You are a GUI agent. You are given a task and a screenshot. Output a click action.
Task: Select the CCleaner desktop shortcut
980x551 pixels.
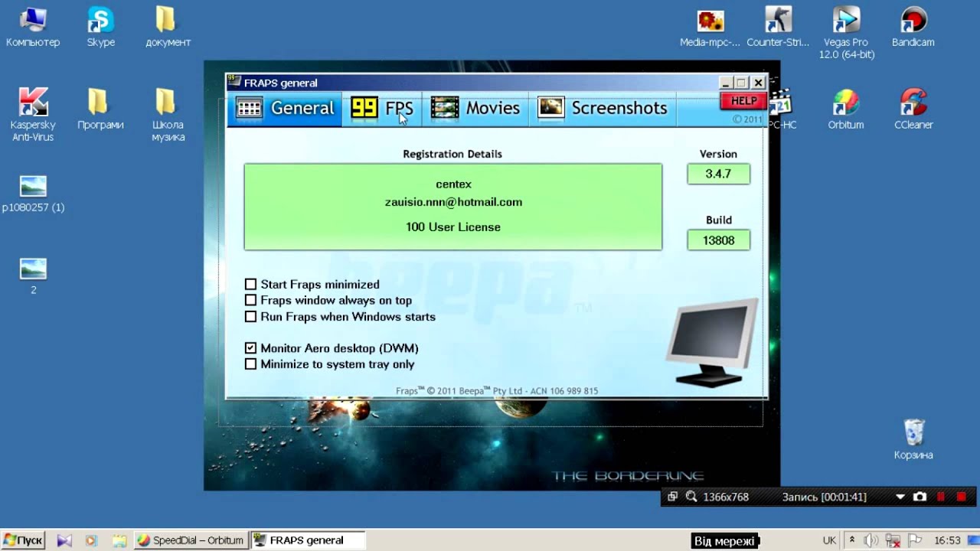click(x=913, y=109)
